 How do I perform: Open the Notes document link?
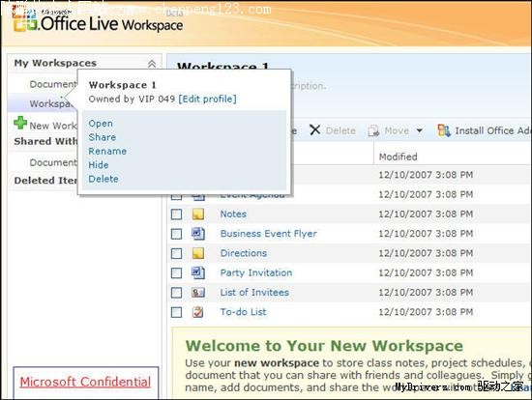(233, 214)
